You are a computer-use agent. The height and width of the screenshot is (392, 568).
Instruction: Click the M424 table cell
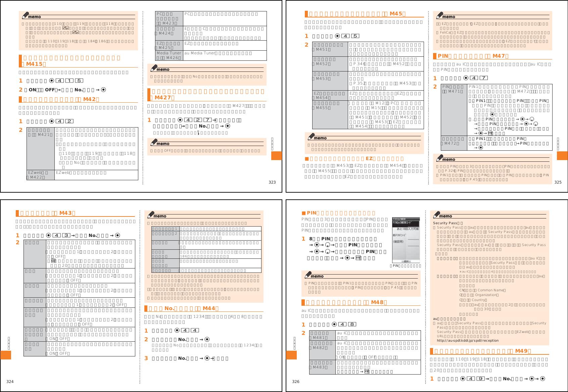(x=169, y=33)
